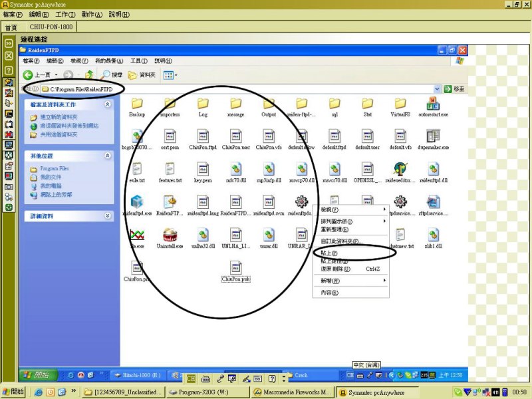Select the key.pem file
The width and height of the screenshot is (532, 399).
(203, 173)
